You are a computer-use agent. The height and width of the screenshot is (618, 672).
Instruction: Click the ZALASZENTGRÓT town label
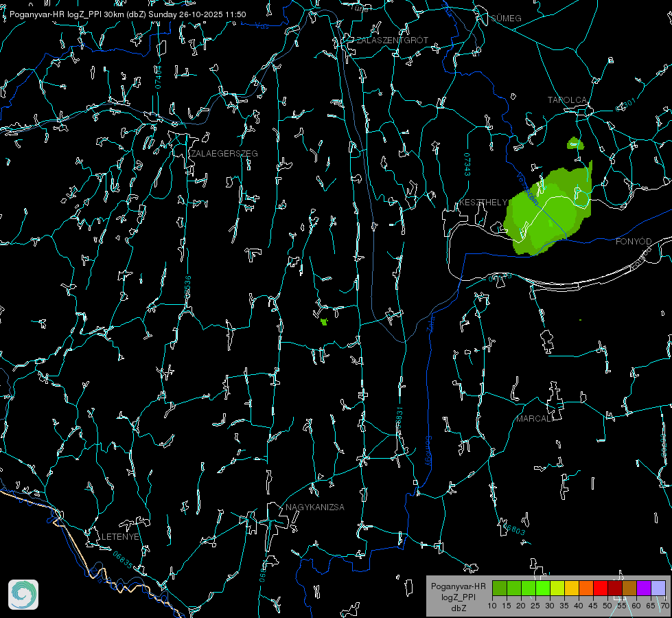point(392,41)
